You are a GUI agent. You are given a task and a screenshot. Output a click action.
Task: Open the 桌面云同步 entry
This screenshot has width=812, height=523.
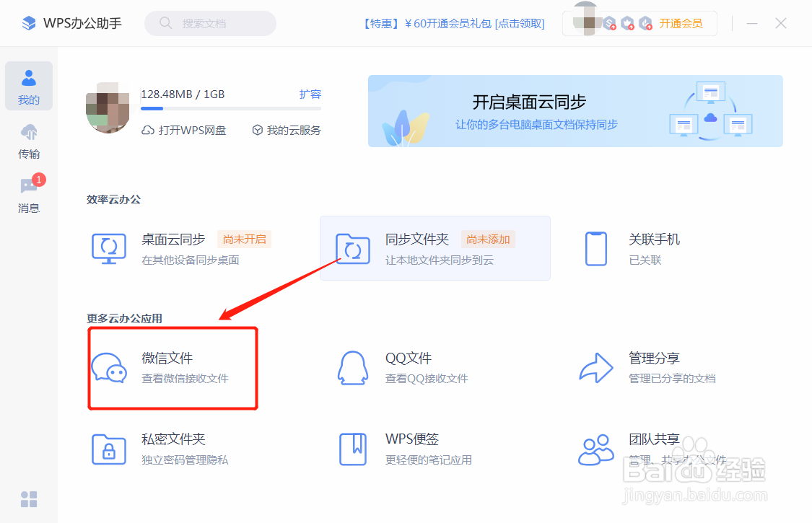[x=191, y=249]
